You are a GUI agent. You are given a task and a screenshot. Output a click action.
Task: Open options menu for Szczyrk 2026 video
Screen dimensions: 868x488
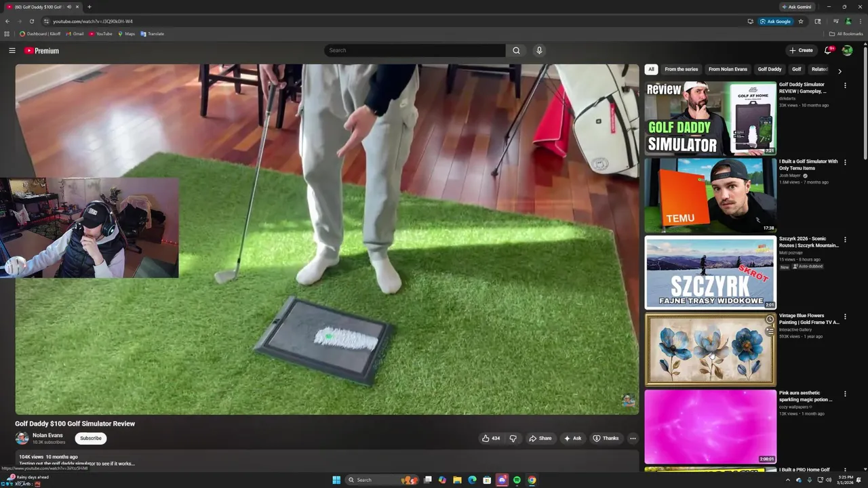845,240
